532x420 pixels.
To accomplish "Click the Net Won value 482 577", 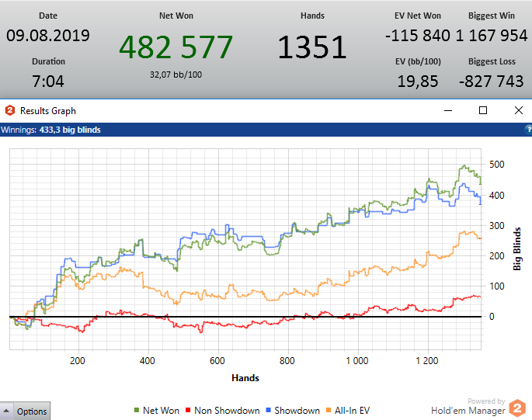I will (176, 47).
